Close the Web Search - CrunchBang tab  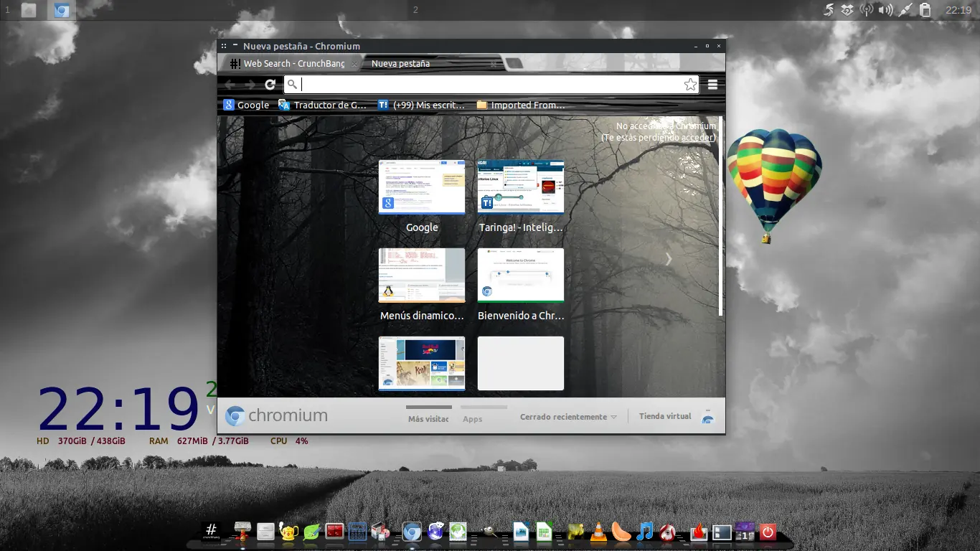pos(354,64)
